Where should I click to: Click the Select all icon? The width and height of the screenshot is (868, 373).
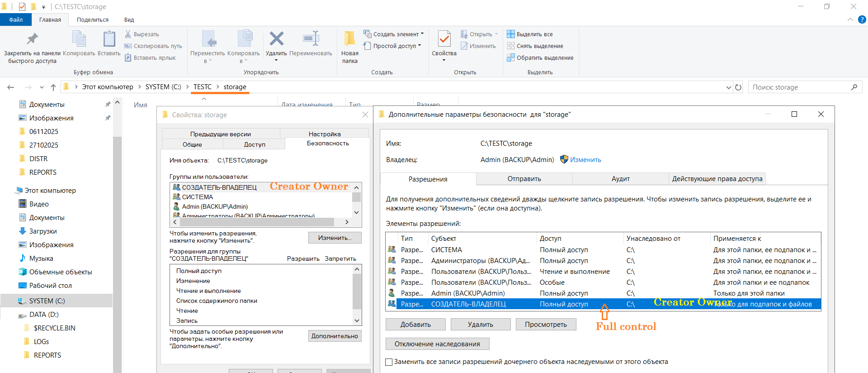click(x=511, y=34)
